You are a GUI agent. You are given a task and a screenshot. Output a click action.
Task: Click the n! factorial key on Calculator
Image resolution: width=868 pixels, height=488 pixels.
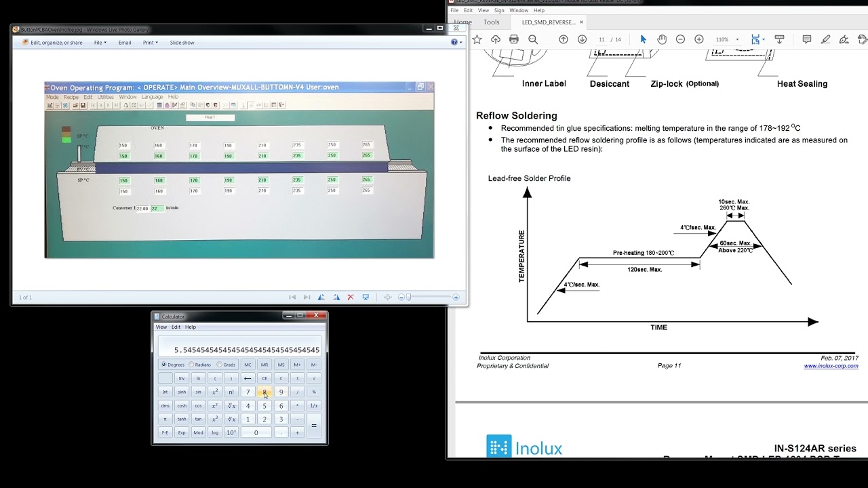click(231, 392)
